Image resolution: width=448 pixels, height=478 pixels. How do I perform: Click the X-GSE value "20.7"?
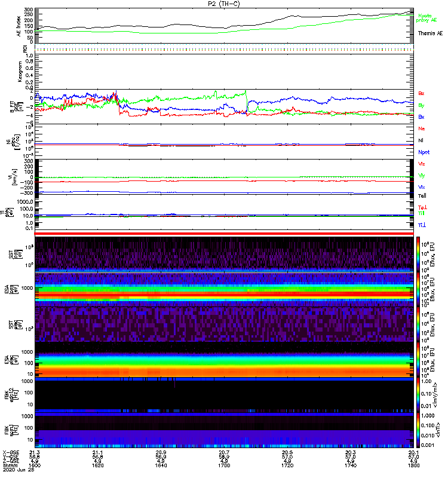224,452
